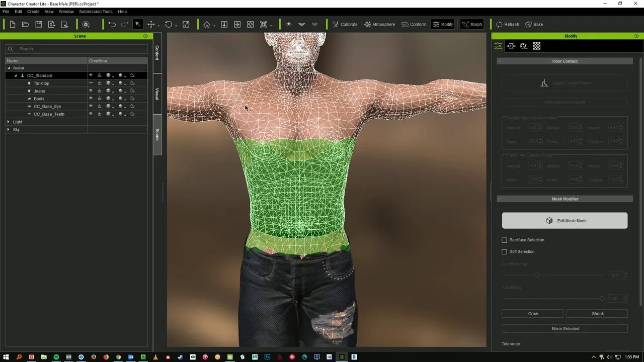Open the Submission Tools menu
The image size is (644, 362).
tap(95, 12)
